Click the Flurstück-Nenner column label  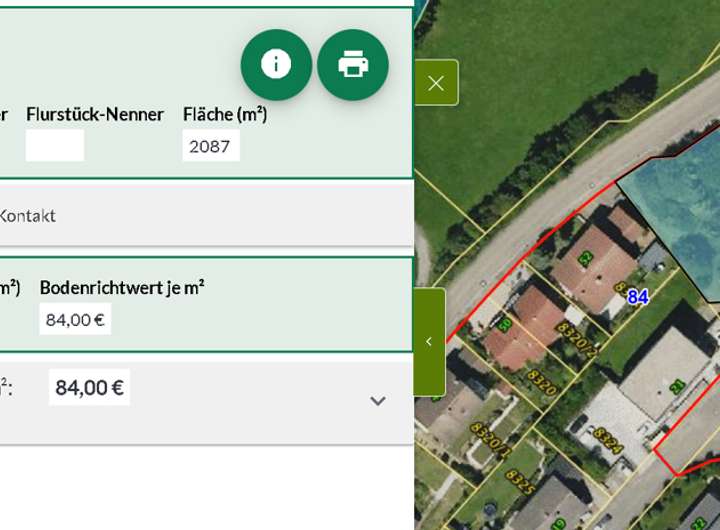(95, 114)
